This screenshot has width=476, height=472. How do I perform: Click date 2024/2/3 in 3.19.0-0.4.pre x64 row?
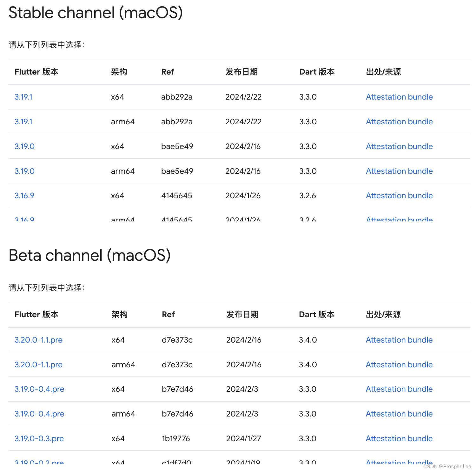point(242,389)
